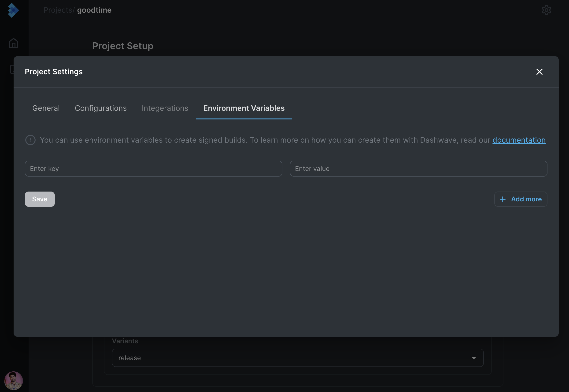Click the Dashwave logo icon
This screenshot has height=392, width=569.
pos(13,10)
